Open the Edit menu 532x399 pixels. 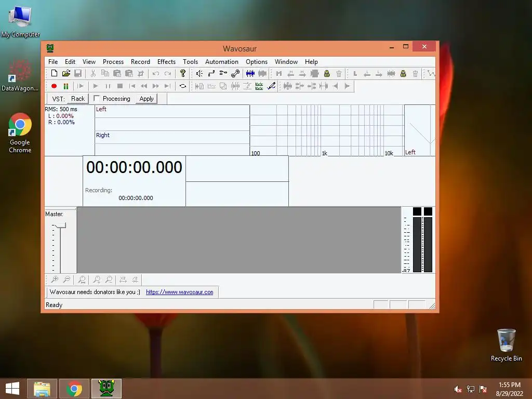(x=70, y=62)
